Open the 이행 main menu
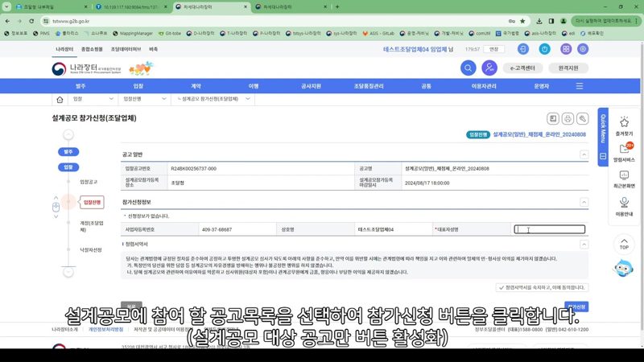644x362 pixels. click(x=254, y=86)
